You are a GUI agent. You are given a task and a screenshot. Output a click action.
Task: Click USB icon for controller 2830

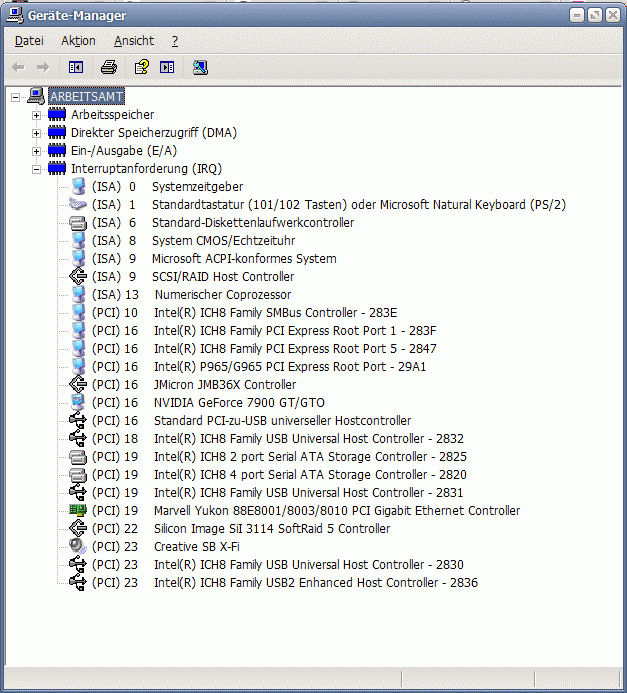(78, 564)
